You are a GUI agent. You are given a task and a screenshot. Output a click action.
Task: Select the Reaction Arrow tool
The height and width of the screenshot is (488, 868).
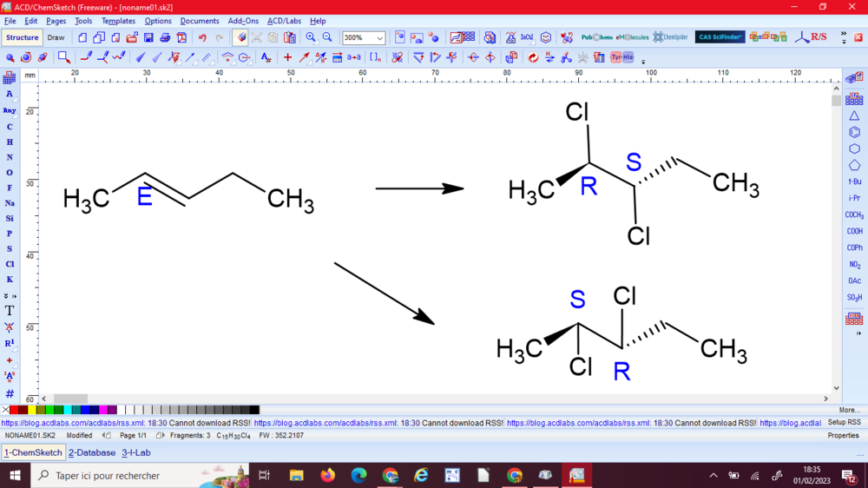click(304, 57)
